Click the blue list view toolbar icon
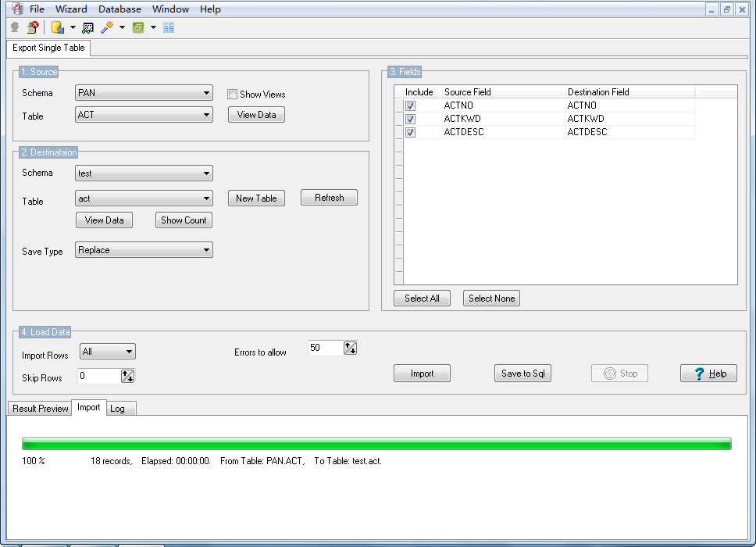 168,27
